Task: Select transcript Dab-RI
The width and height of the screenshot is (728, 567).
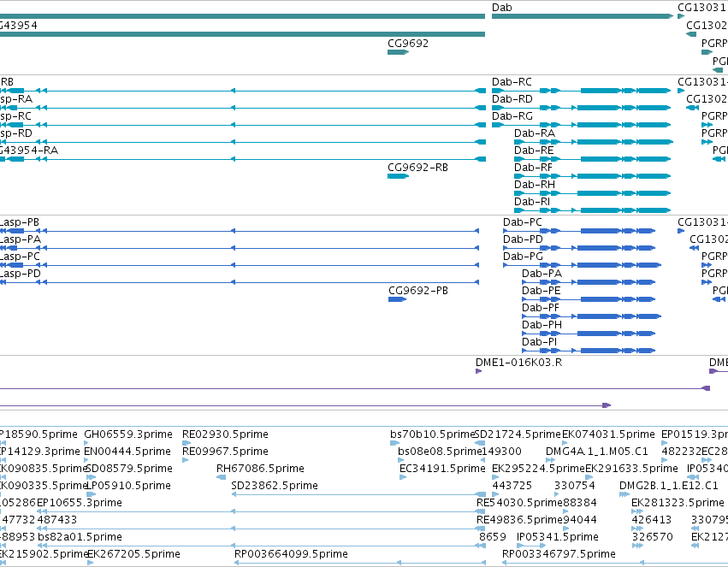Action: (532, 202)
